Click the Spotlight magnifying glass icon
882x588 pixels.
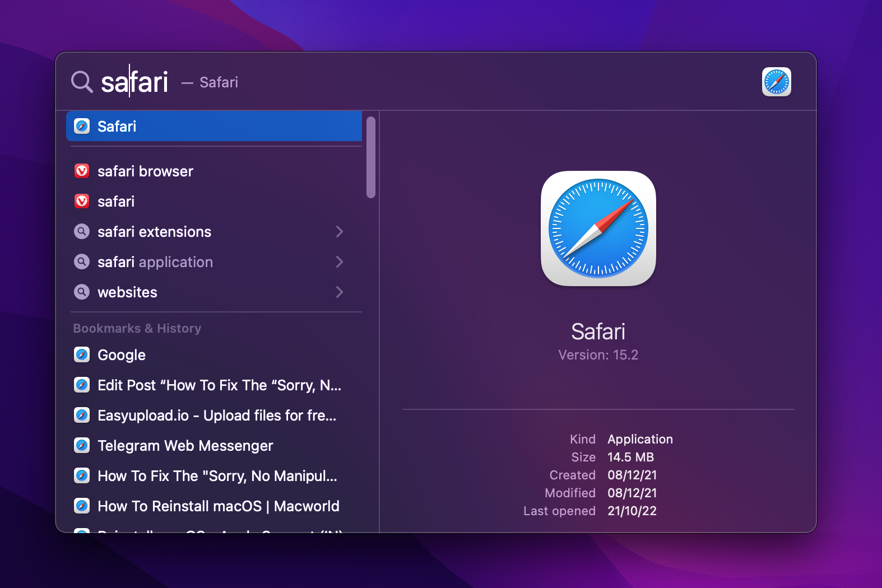point(82,82)
